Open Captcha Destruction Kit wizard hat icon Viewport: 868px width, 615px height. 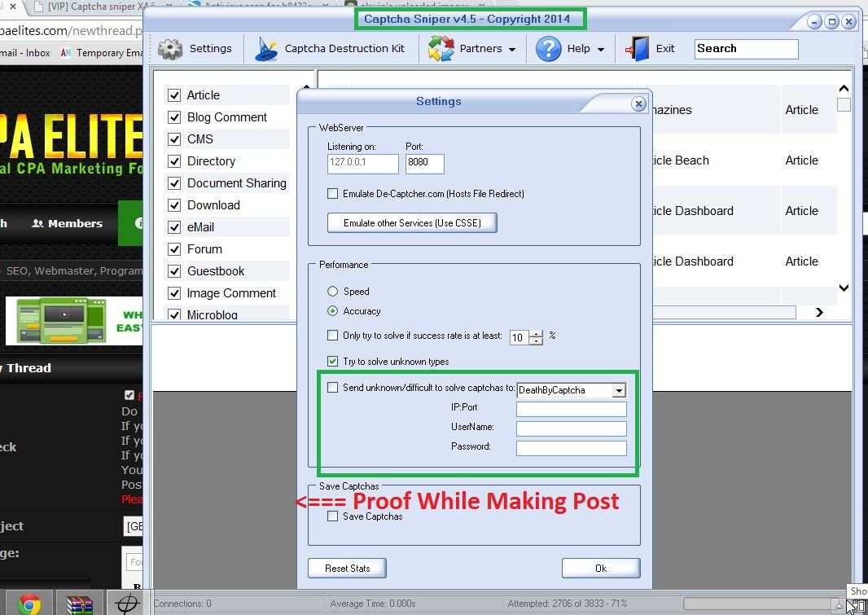coord(266,49)
